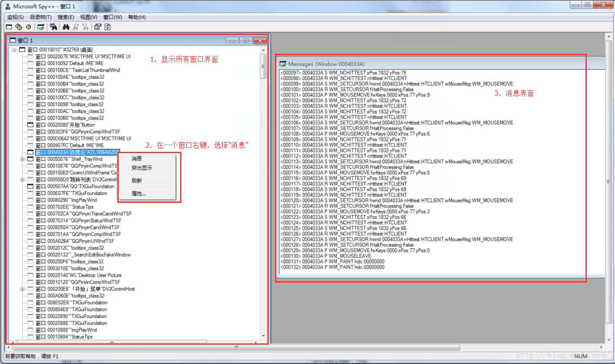Image resolution: width=615 pixels, height=364 pixels.
Task: Open the 窗口(W) menu
Action: click(x=112, y=17)
